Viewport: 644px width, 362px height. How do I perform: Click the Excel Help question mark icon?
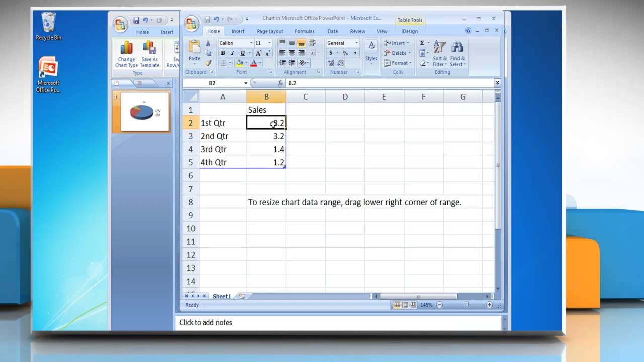coord(468,31)
